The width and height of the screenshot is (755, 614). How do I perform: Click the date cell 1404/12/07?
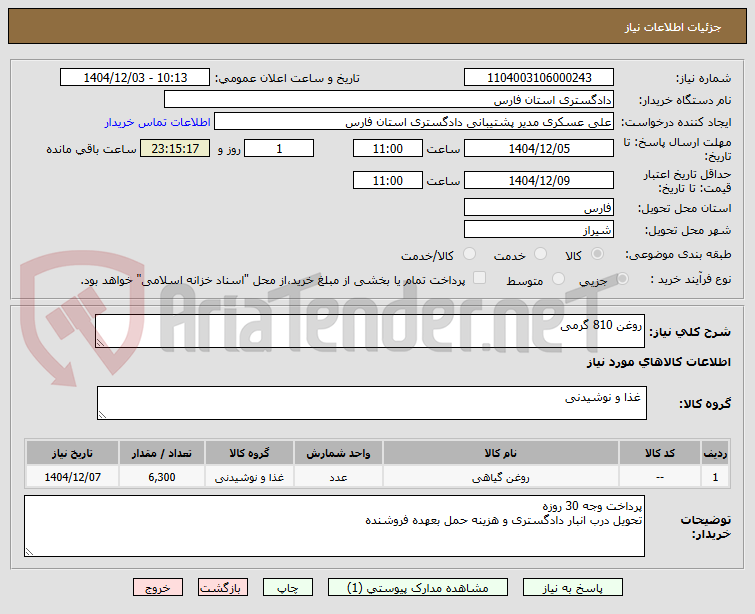[x=72, y=477]
